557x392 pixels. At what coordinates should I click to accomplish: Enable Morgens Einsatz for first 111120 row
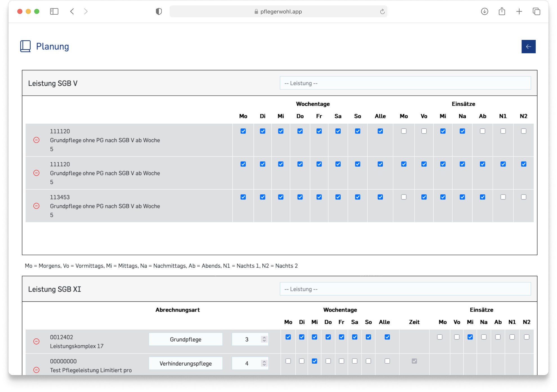(404, 131)
